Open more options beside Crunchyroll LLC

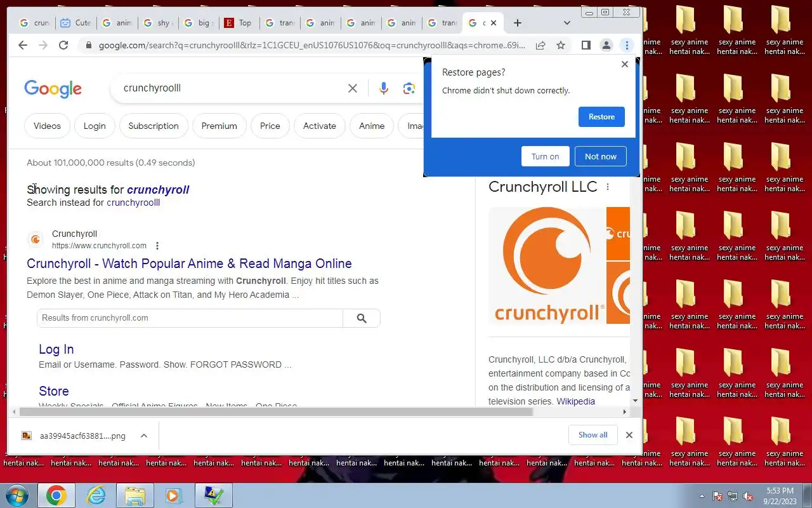coord(608,187)
